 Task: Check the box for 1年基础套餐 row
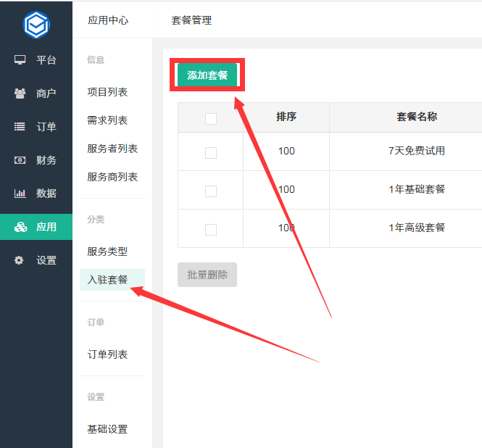[211, 191]
